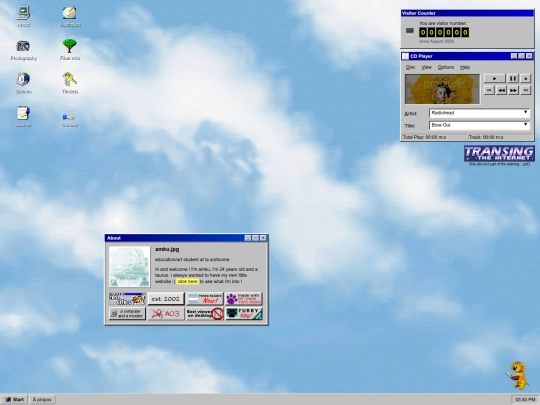Image resolution: width=540 pixels, height=405 pixels.
Task: Stop the CD Player playback
Action: click(526, 79)
